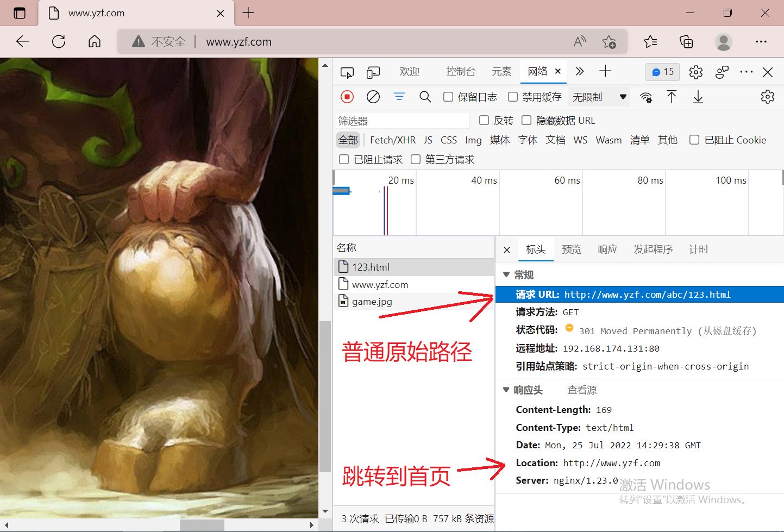Select the game.jpg request
The height and width of the screenshot is (532, 784).
[371, 302]
